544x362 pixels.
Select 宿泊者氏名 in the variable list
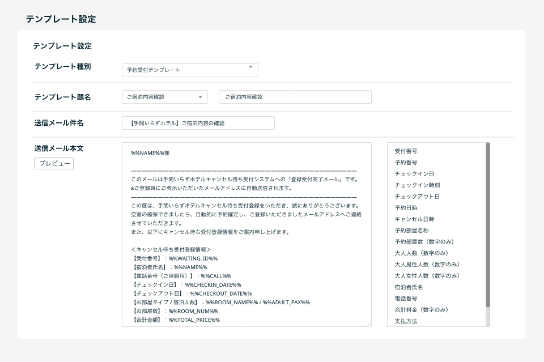(409, 287)
